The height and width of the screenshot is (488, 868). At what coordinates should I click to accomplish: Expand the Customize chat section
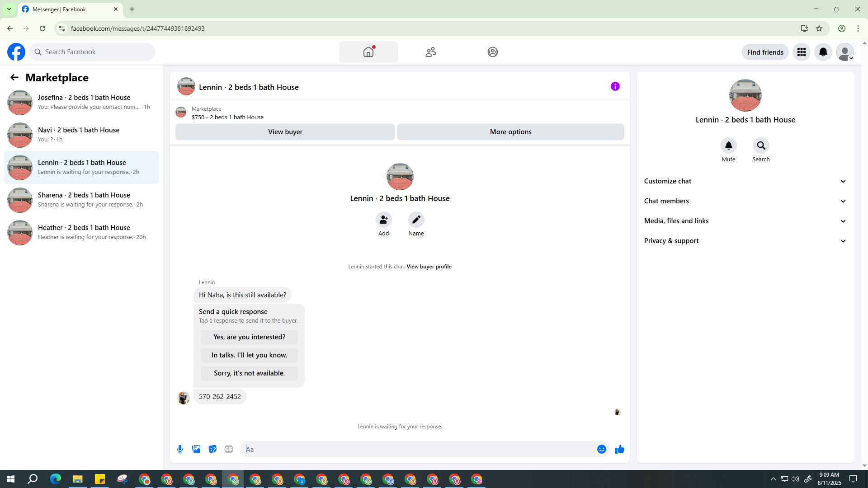745,181
